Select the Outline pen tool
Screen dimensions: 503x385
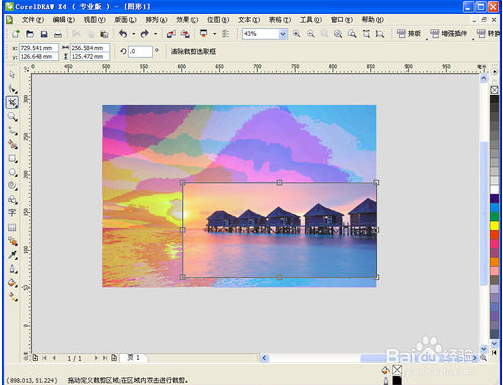(12, 269)
